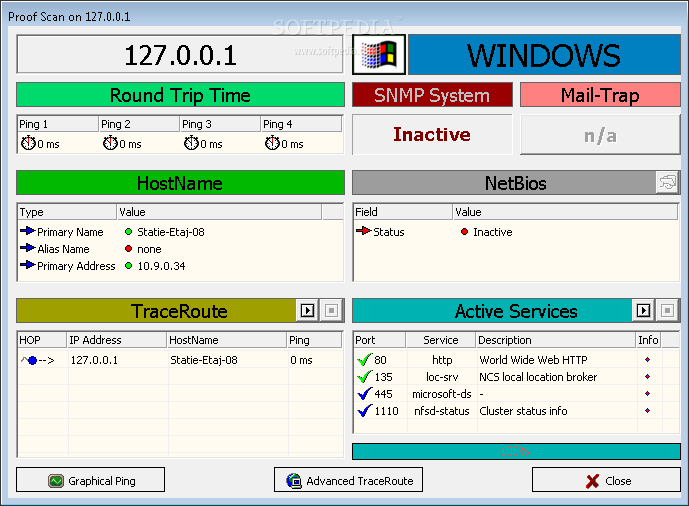Click the 127.0.0.1 address display
This screenshot has height=506, width=689.
point(180,54)
